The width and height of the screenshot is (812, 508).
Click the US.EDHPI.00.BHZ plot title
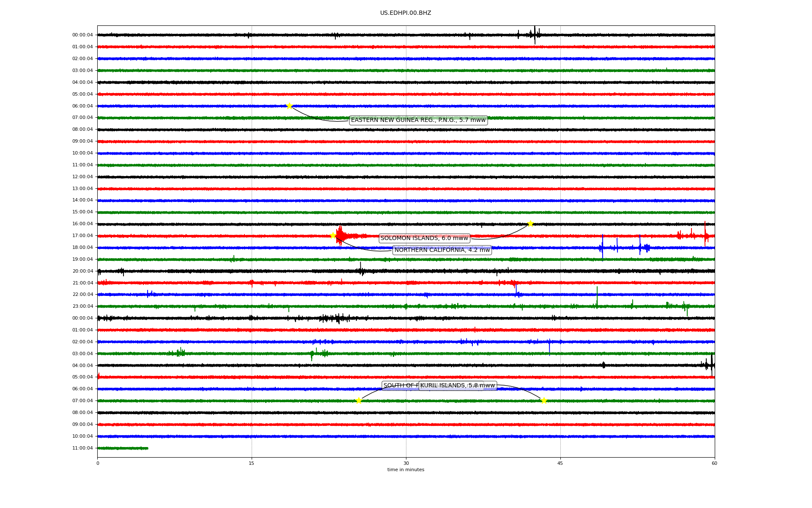[x=405, y=13]
